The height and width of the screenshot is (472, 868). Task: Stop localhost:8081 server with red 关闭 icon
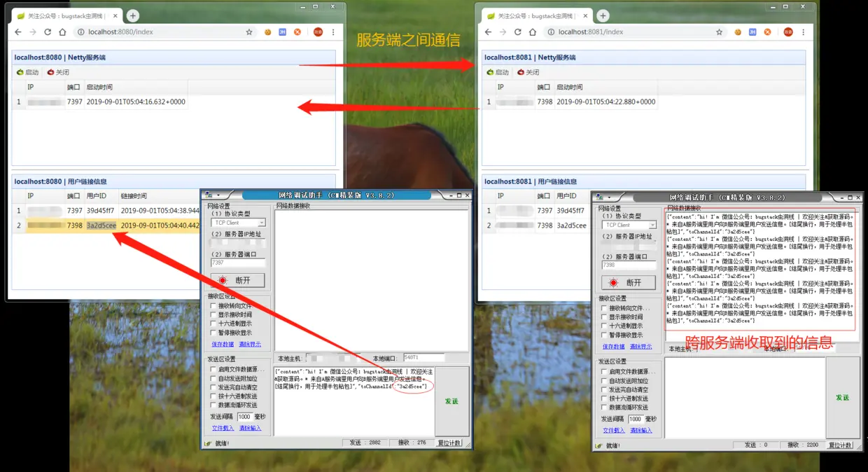[529, 72]
